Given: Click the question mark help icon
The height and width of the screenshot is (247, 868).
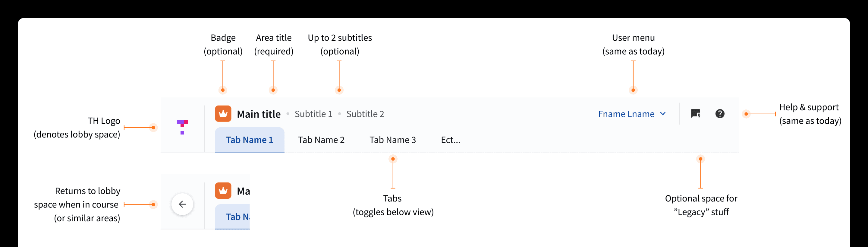Looking at the screenshot, I should click(x=720, y=114).
